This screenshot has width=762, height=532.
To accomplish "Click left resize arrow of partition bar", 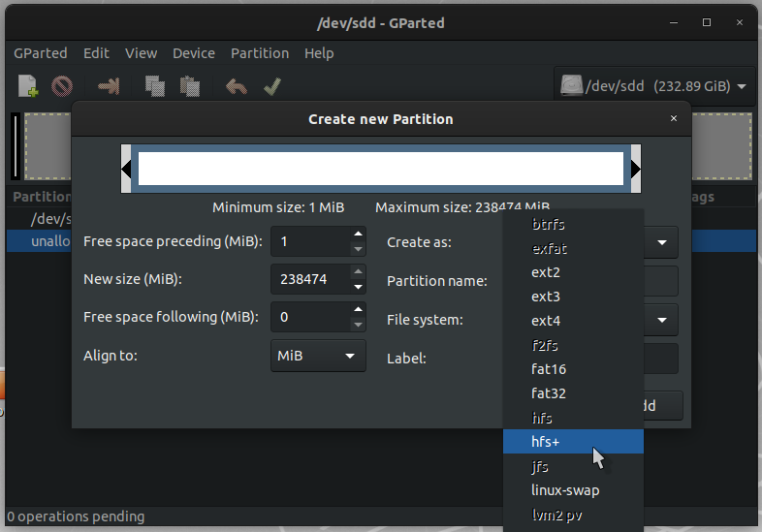I will click(126, 169).
